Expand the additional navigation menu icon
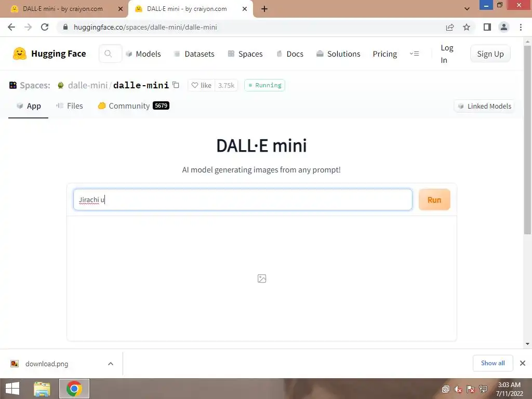This screenshot has width=532, height=399. tap(414, 54)
